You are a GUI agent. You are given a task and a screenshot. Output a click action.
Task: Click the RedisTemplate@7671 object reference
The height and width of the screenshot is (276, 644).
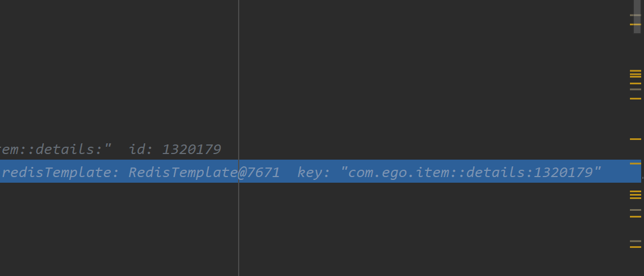pyautogui.click(x=204, y=173)
